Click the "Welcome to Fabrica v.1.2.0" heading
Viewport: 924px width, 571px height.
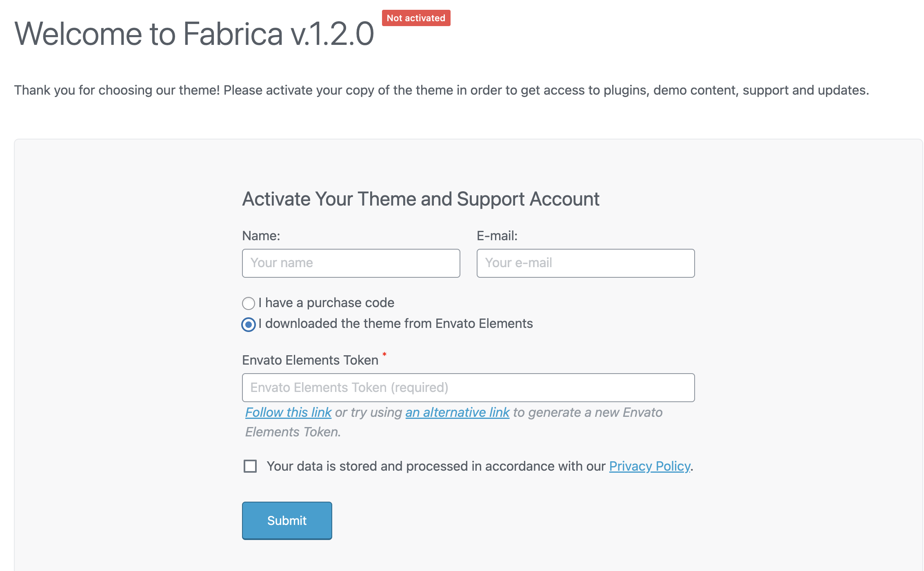pyautogui.click(x=194, y=34)
